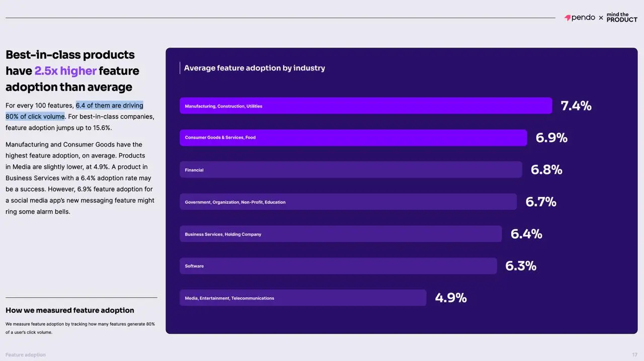
Task: Select the Manufacturing, Construction, Utilities bar
Action: click(x=366, y=106)
